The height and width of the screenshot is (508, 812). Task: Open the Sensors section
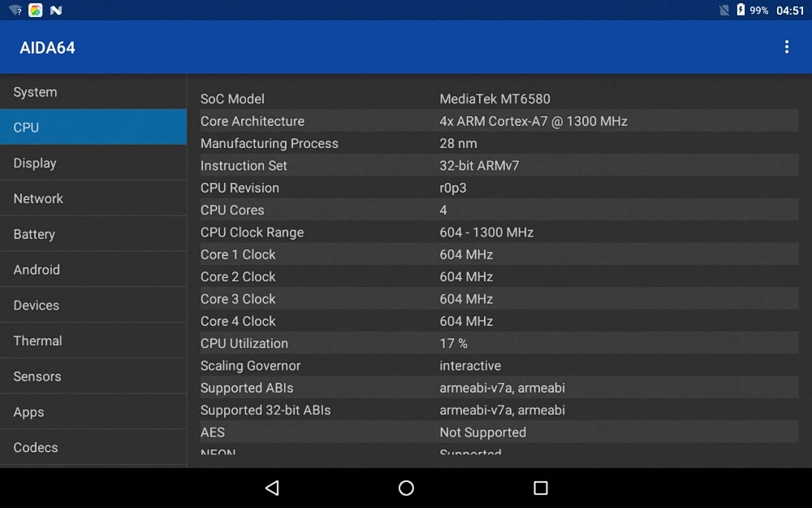pos(93,376)
